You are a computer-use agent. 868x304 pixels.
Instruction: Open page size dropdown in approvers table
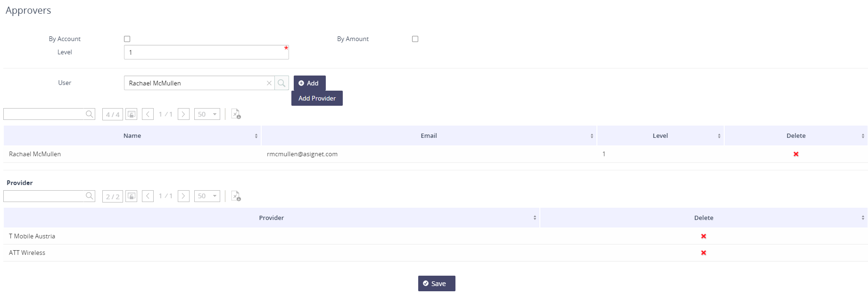[x=207, y=114]
